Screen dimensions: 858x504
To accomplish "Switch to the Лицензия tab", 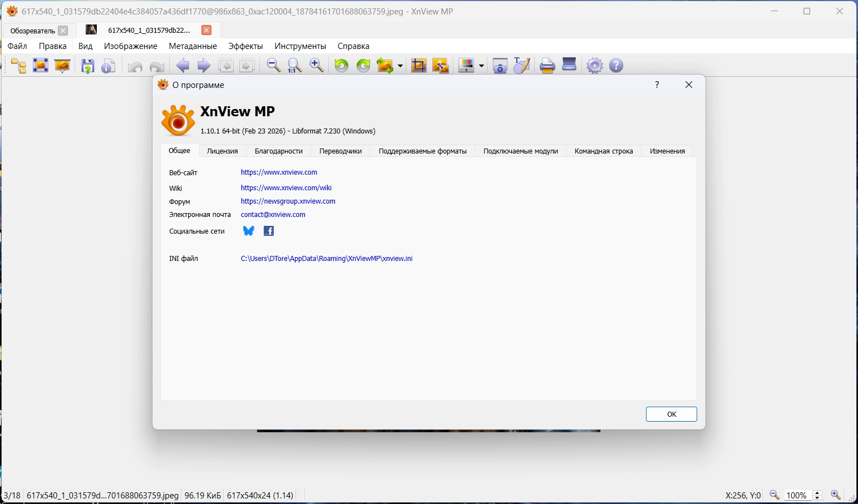I will coord(223,151).
